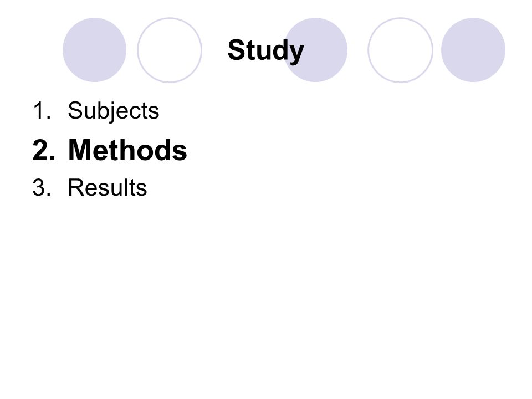
Task: Select the "Subjects" list item
Action: coord(113,111)
